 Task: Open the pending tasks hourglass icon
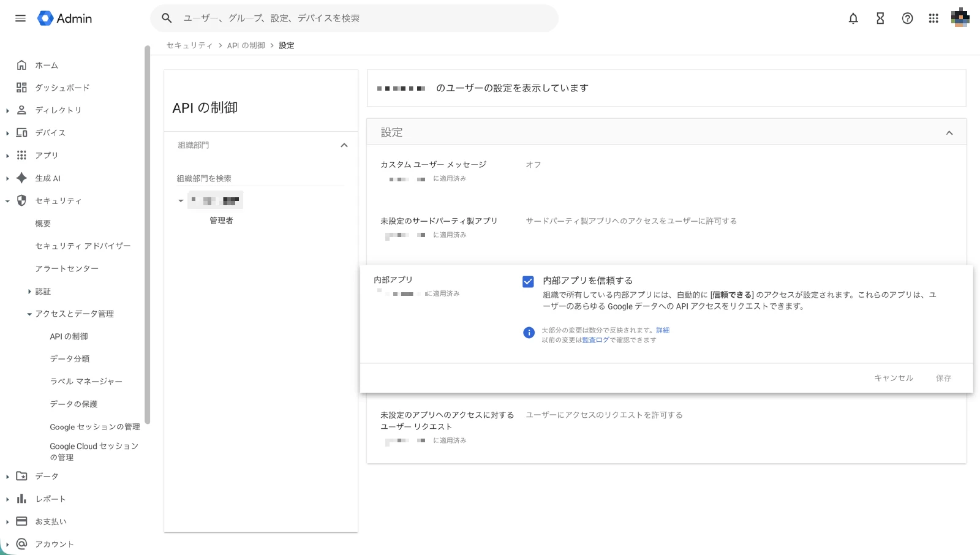tap(880, 18)
